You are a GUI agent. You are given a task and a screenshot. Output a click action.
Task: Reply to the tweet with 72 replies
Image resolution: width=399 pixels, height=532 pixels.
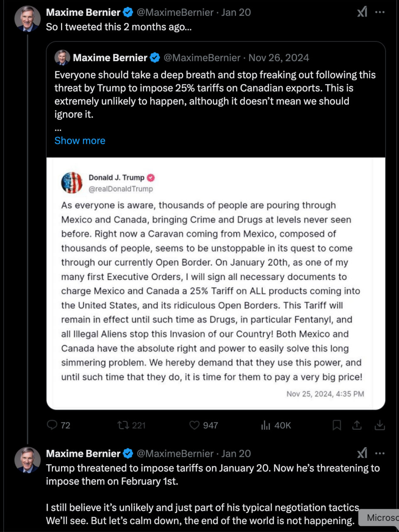(52, 425)
